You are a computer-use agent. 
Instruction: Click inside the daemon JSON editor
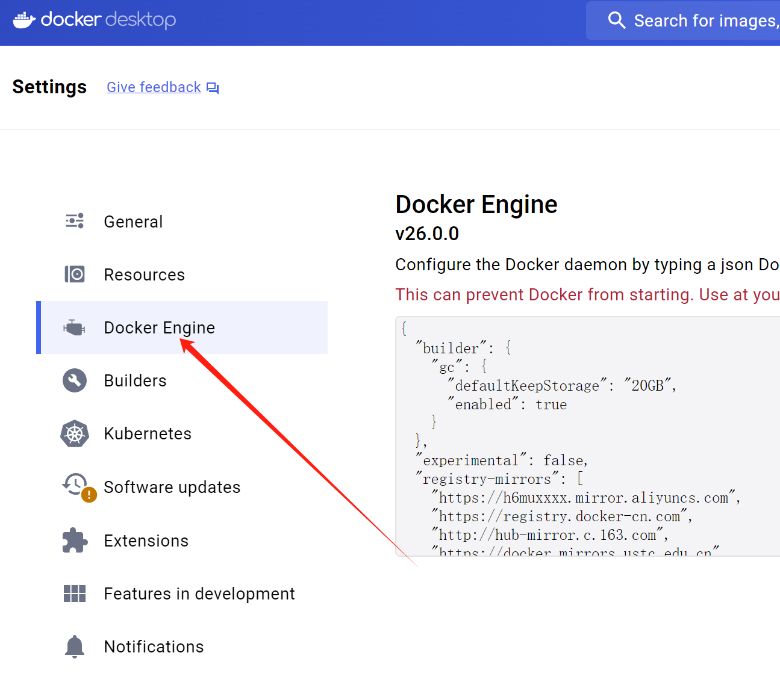pos(588,436)
